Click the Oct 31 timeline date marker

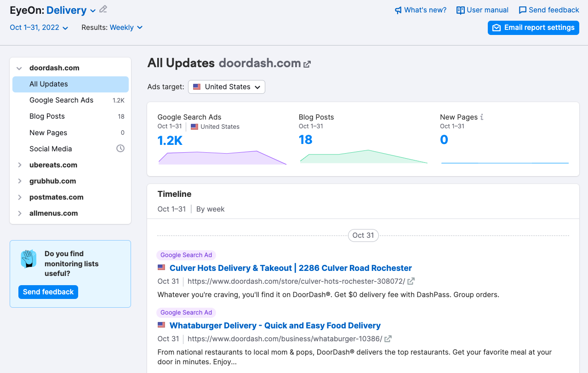[x=363, y=235]
